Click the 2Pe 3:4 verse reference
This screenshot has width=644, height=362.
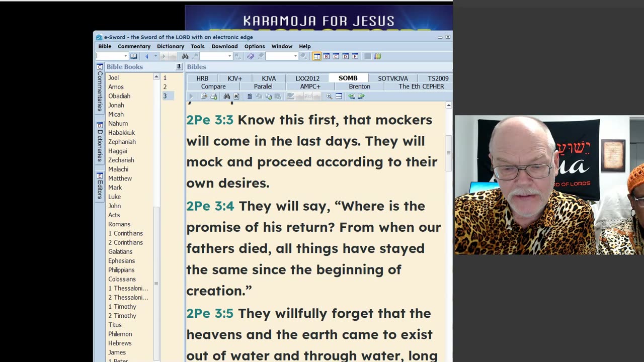(x=210, y=206)
